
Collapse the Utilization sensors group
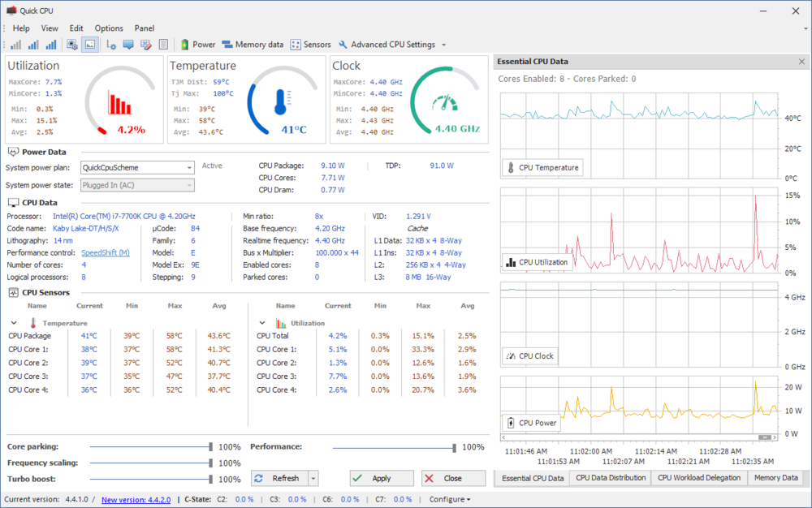tap(261, 321)
